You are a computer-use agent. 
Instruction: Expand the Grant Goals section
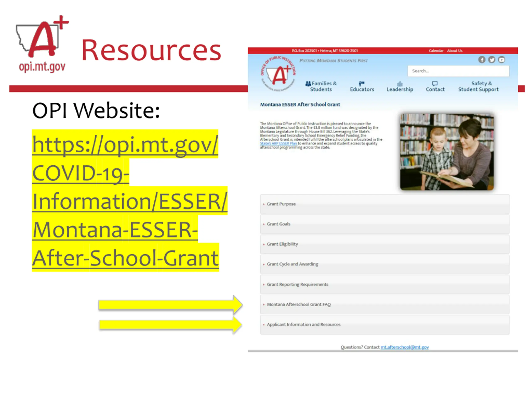385,224
